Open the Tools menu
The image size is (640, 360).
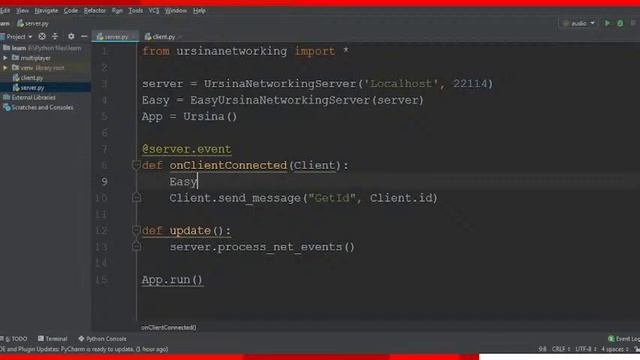(x=136, y=11)
